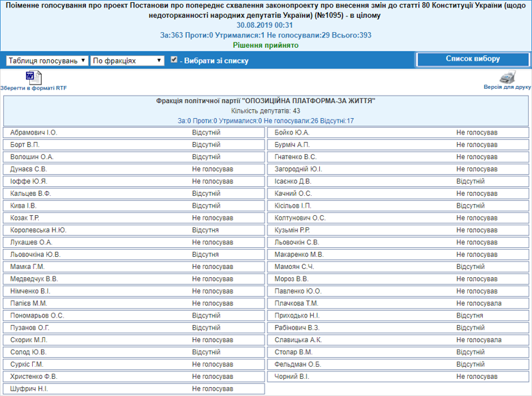Select deputy row 'Мороз В.В.'
Viewport: 532px width, 396px height.
point(398,279)
